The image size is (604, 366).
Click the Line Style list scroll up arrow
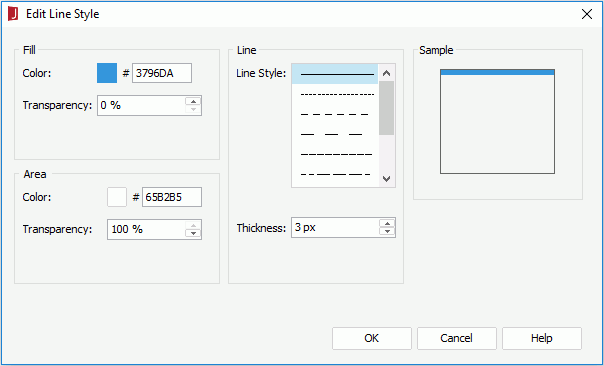pos(387,73)
